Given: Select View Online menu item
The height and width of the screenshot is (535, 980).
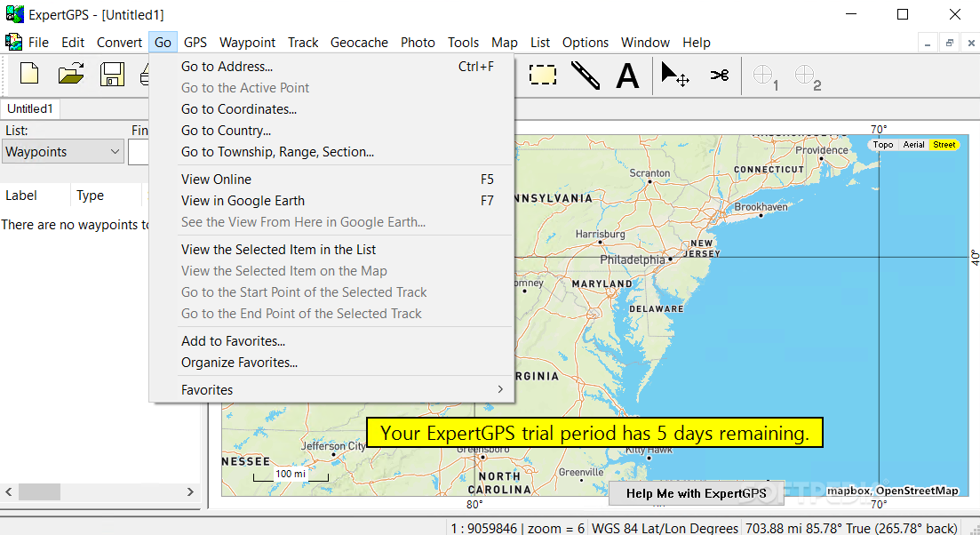Looking at the screenshot, I should (331, 179).
